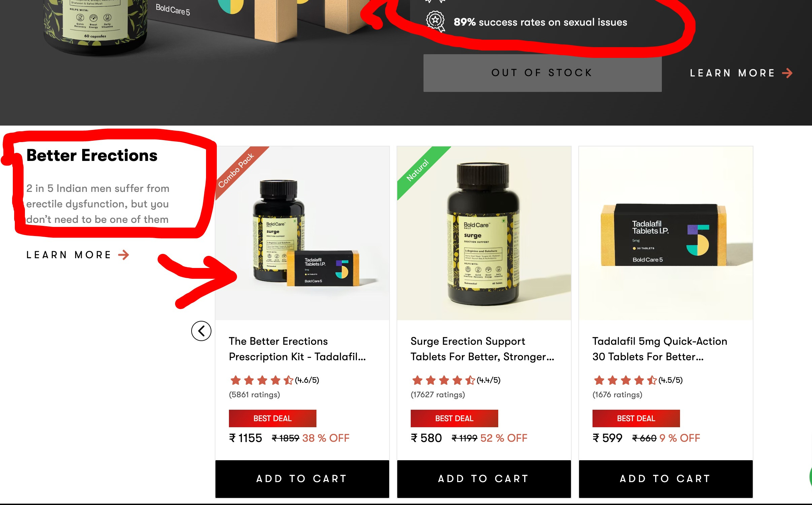Add Tadalafil 5mg Quick-Action tablets to cart

click(666, 479)
